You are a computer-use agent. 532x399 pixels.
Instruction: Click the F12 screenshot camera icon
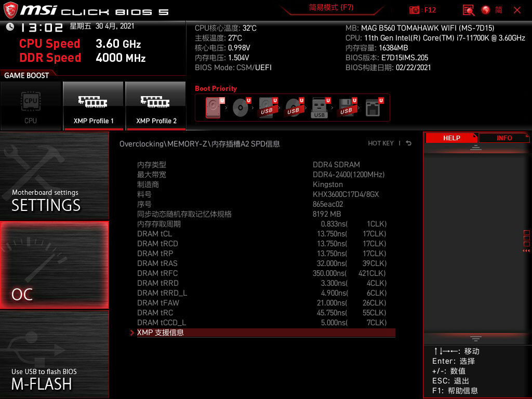click(x=414, y=10)
